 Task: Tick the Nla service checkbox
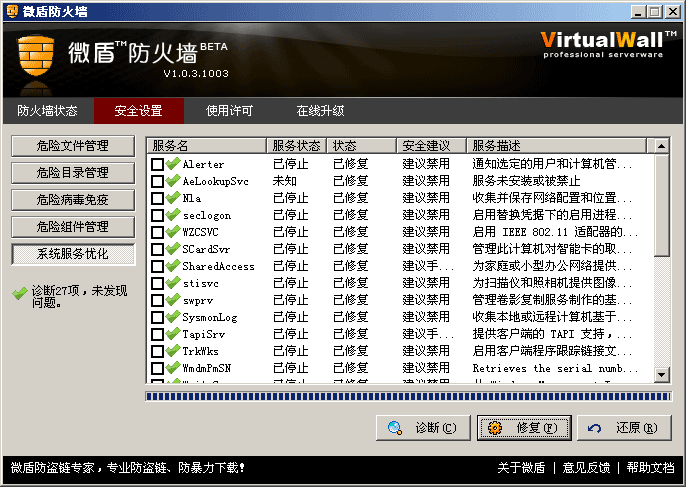[x=158, y=198]
